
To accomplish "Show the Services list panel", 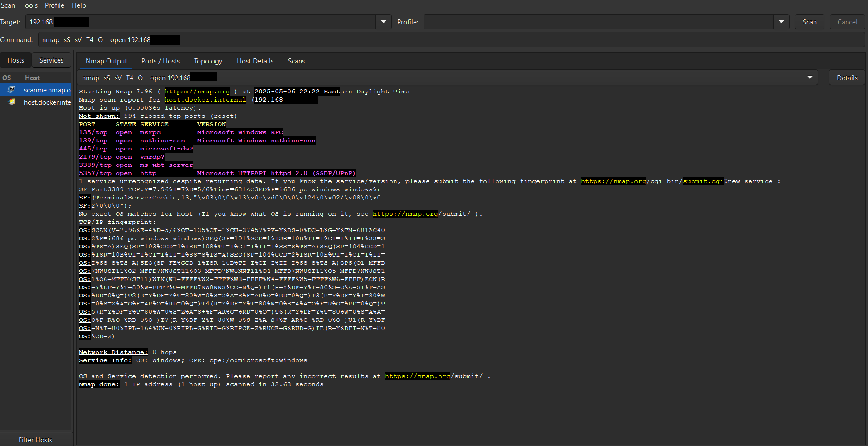I will tap(51, 60).
